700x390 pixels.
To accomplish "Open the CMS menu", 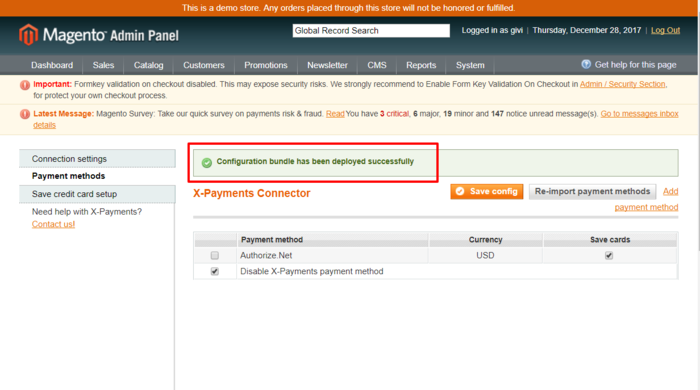I will pyautogui.click(x=377, y=65).
